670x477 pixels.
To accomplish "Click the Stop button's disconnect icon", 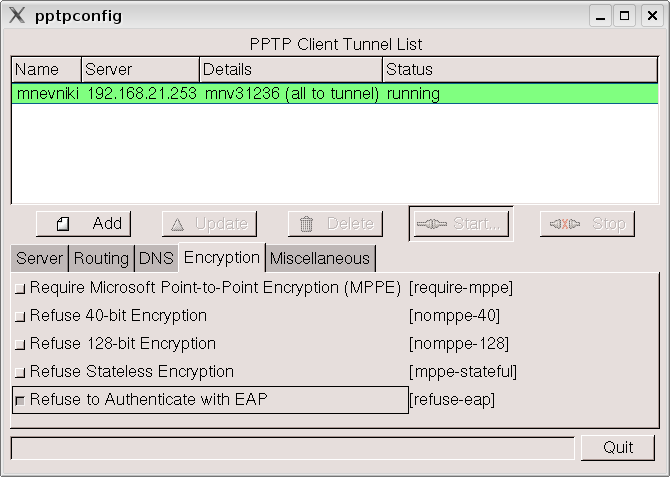I will [x=563, y=224].
